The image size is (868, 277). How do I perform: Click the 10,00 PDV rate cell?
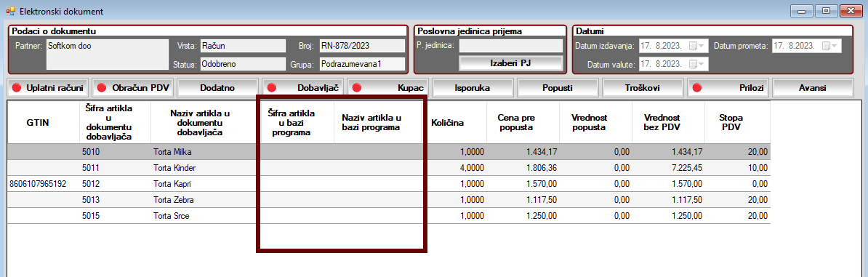click(737, 168)
